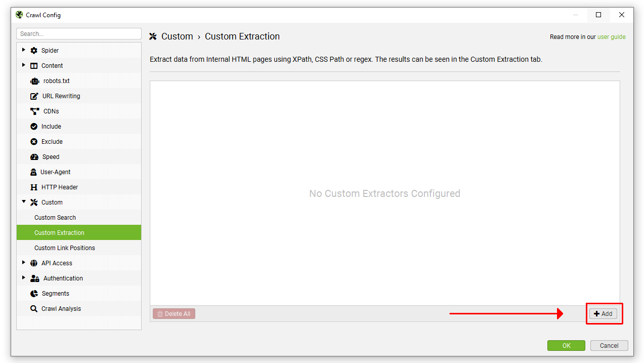Open robots.txt settings via its icon

[34, 80]
